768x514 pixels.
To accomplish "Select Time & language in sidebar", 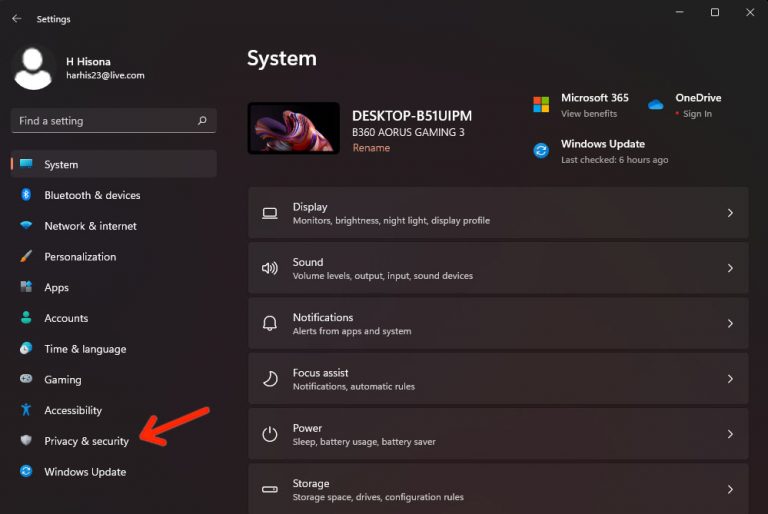I will click(85, 349).
